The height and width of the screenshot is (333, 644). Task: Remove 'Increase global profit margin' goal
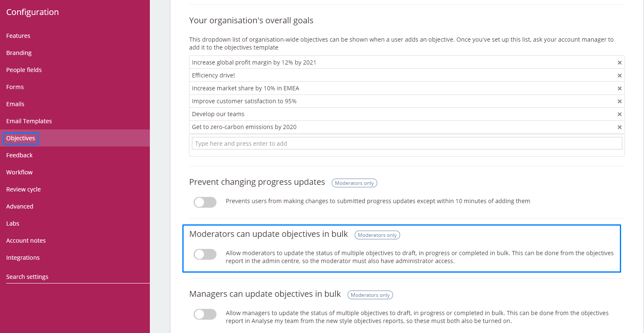click(619, 62)
